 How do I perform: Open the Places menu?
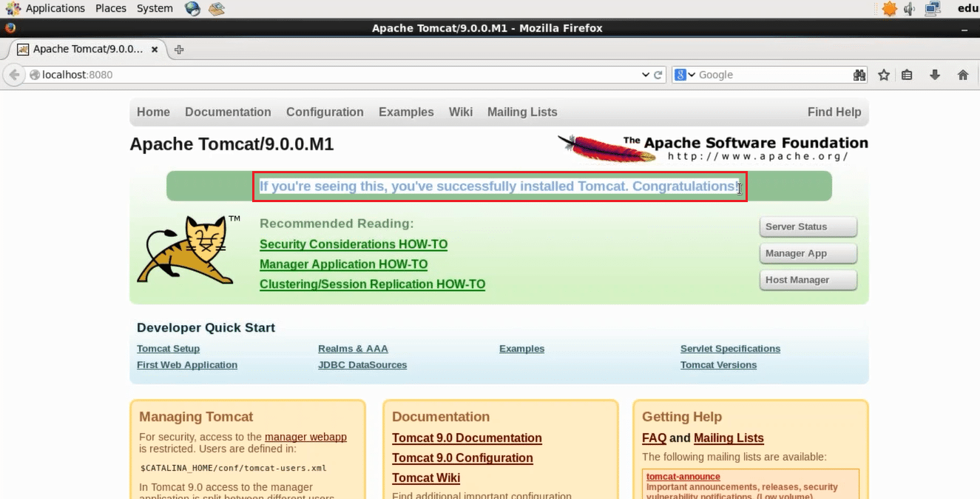pos(111,9)
